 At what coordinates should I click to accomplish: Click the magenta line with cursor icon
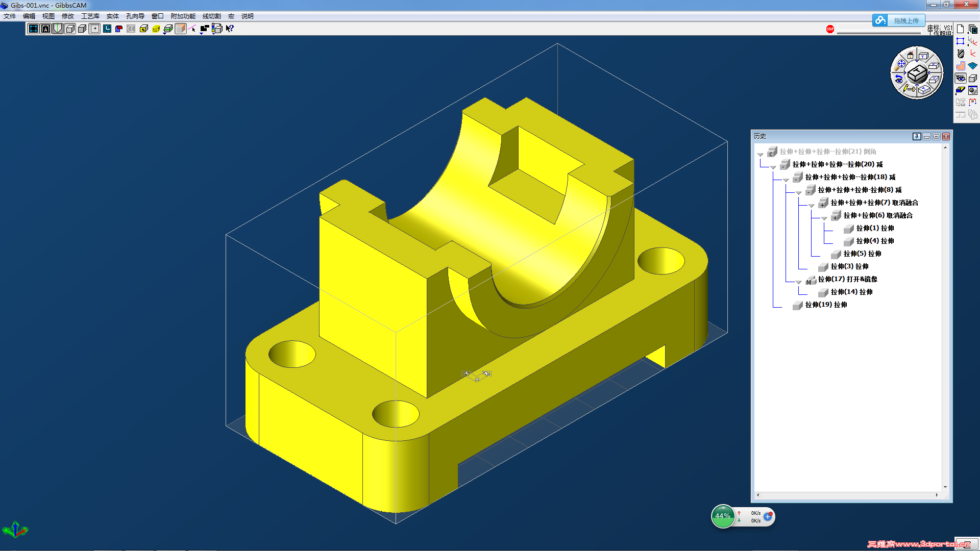pos(192,29)
